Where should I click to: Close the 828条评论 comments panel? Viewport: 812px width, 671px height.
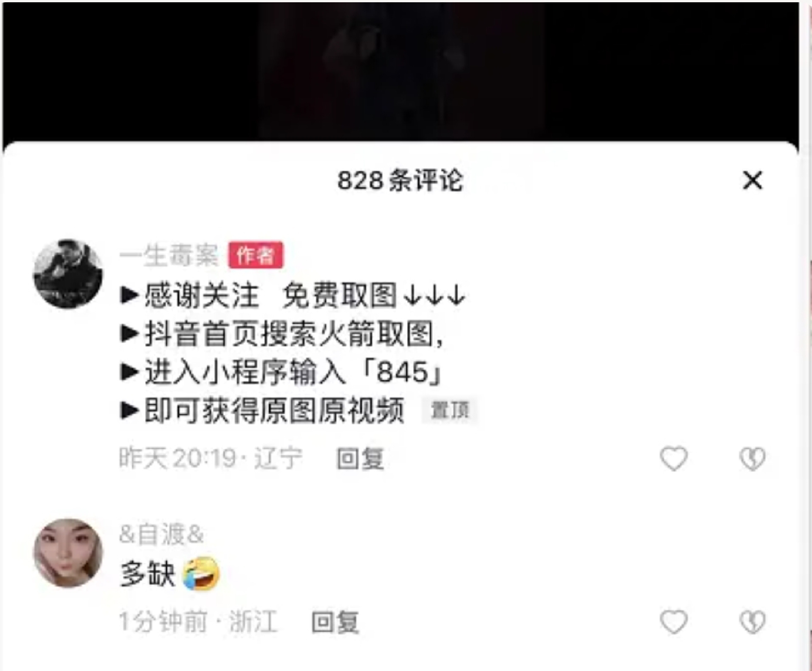click(x=753, y=180)
